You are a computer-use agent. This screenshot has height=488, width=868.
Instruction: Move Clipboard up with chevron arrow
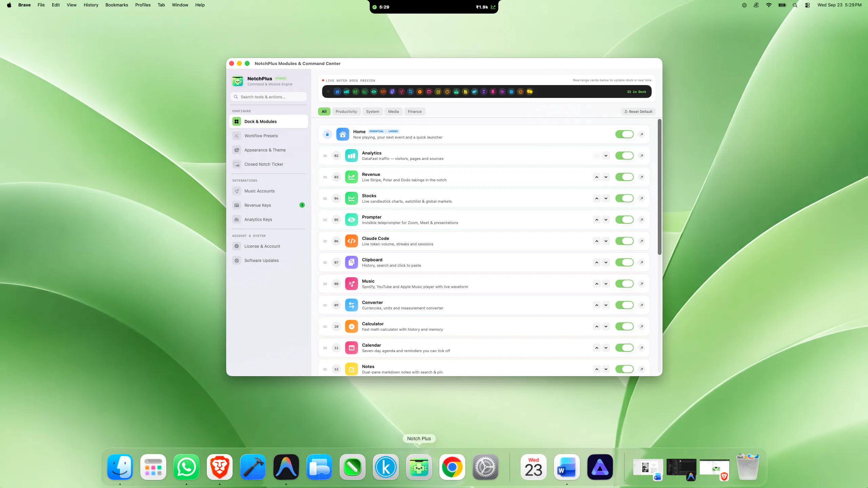point(597,262)
